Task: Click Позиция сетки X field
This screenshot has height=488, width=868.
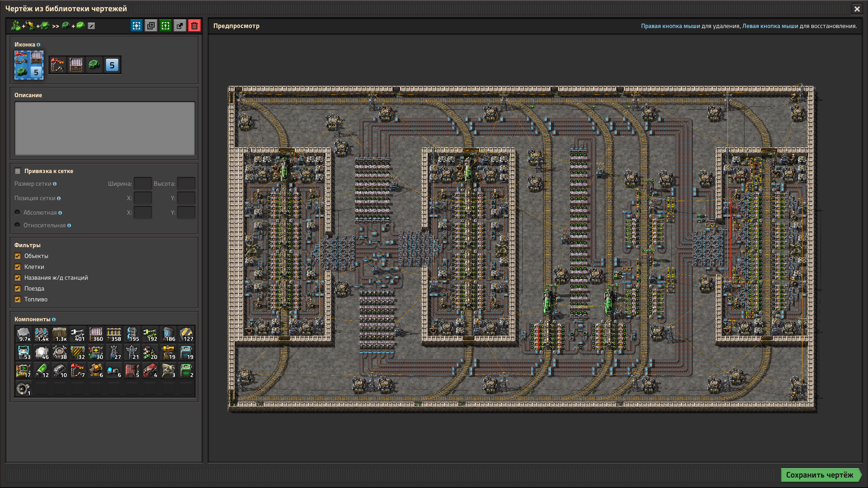Action: pos(143,198)
